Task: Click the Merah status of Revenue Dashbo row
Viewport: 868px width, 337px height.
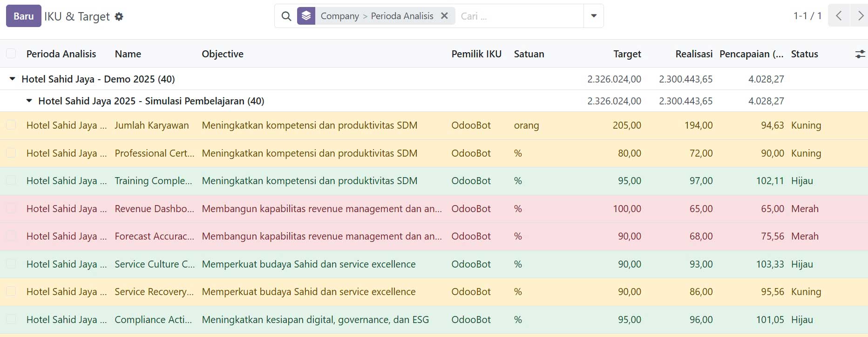Action: click(805, 208)
